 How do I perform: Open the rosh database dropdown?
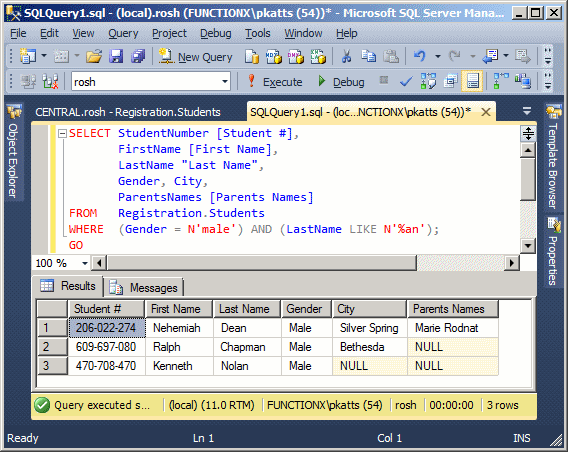click(225, 82)
